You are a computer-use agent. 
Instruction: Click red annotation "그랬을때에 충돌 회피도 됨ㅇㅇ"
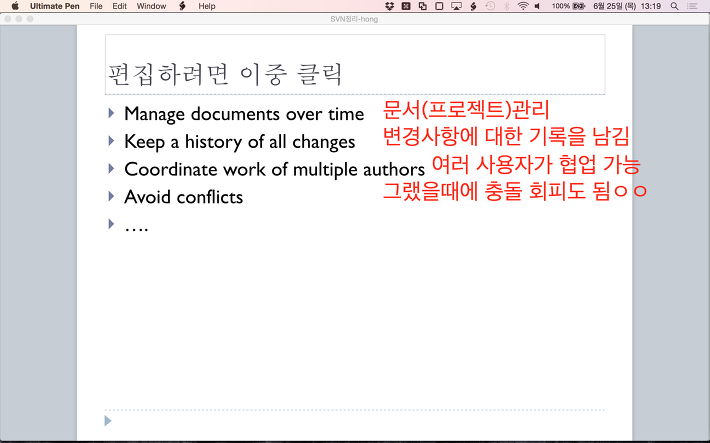tap(515, 192)
